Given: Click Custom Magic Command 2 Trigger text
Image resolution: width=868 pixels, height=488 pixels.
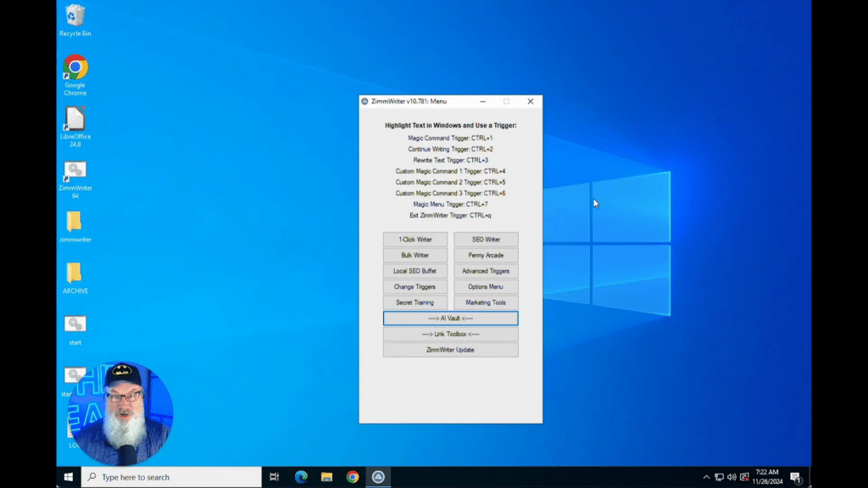Looking at the screenshot, I should [x=450, y=182].
